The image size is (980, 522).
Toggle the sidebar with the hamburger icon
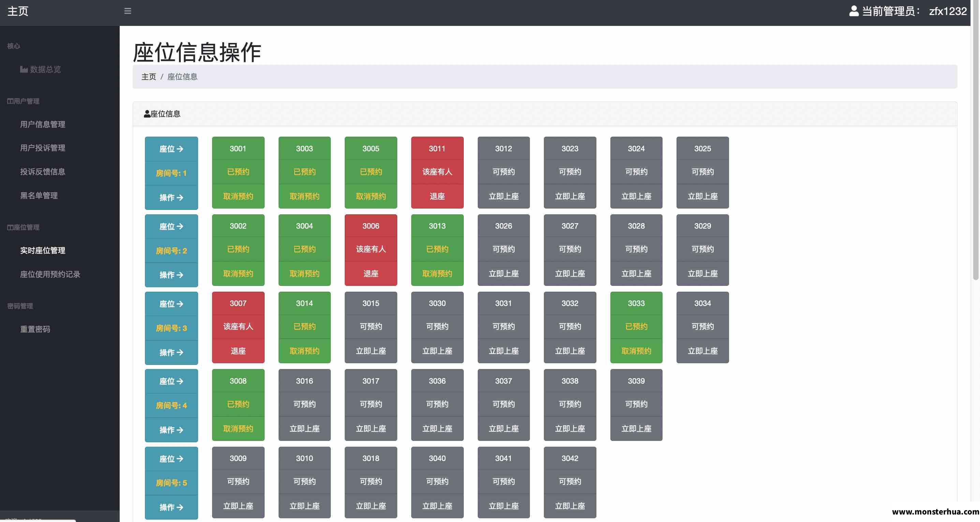128,11
